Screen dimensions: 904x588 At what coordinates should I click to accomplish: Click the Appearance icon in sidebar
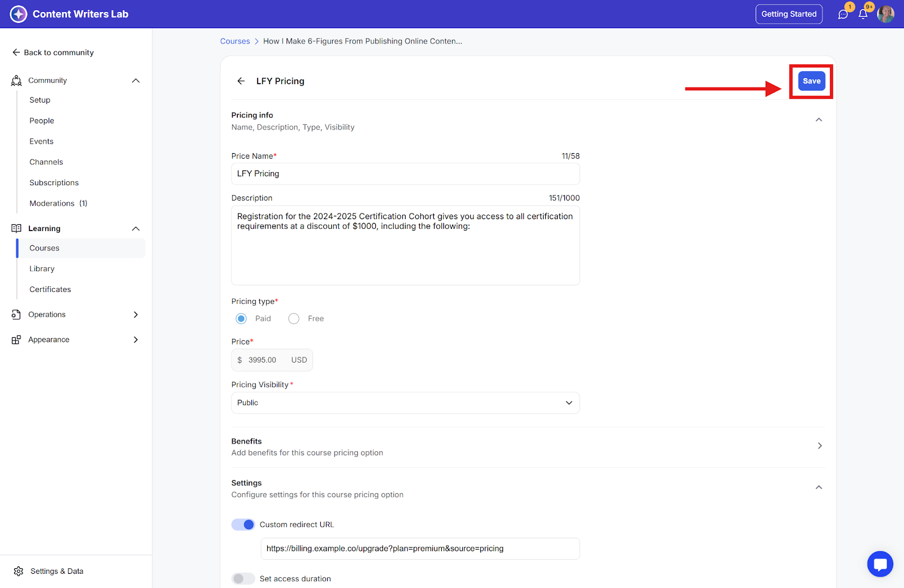pyautogui.click(x=16, y=339)
